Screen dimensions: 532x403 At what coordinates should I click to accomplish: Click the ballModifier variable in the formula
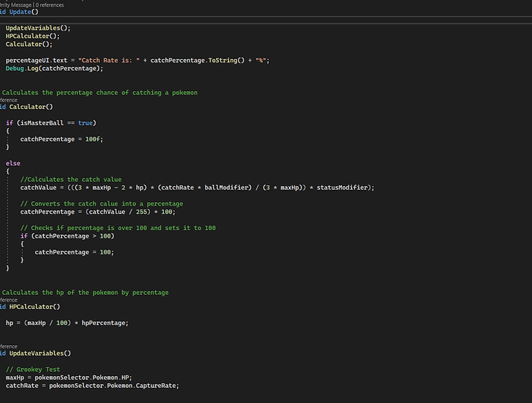pos(226,187)
